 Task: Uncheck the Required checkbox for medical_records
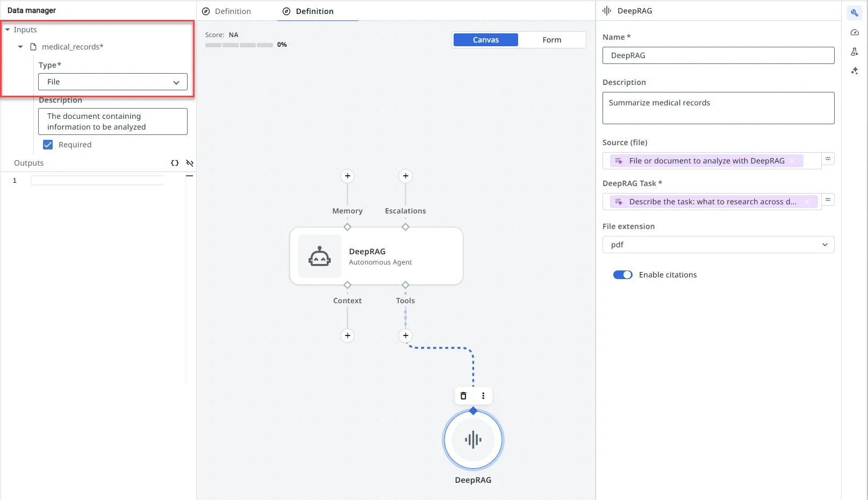[x=48, y=144]
